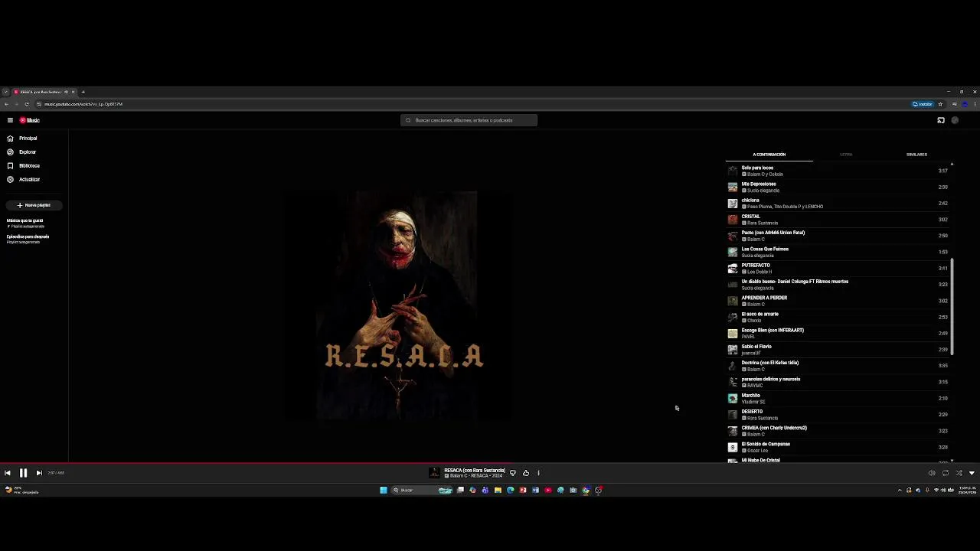Open the Windows Start menu
The image size is (980, 551).
[x=384, y=491]
